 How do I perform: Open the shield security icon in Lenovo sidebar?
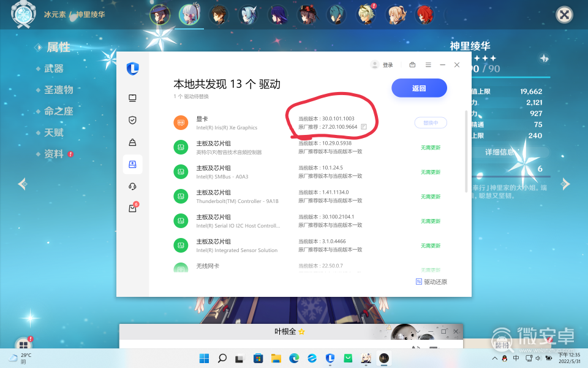132,120
